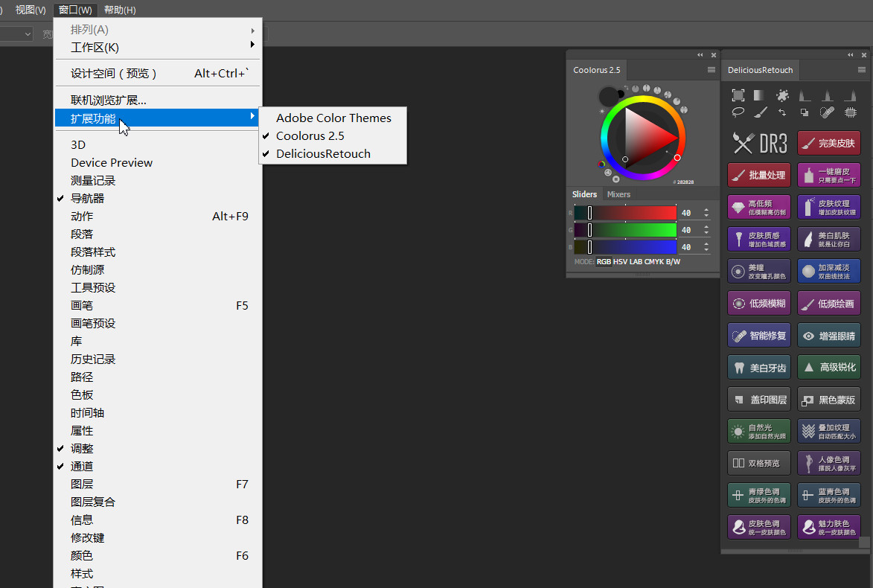873x588 pixels.
Task: Click the hex color code 282828
Action: pos(685,182)
